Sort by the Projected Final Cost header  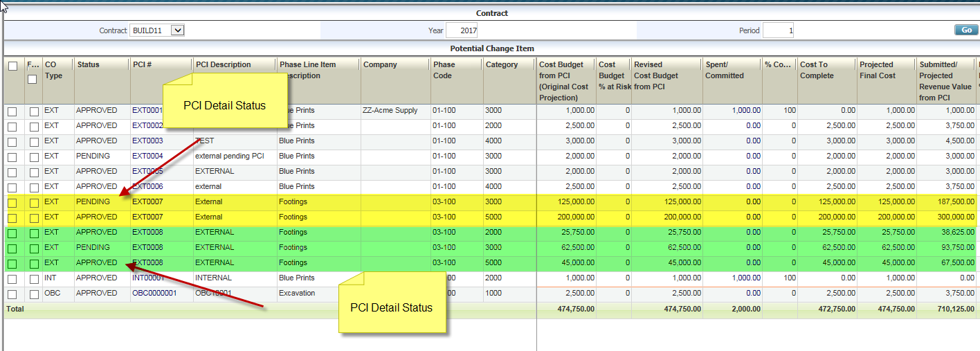877,70
